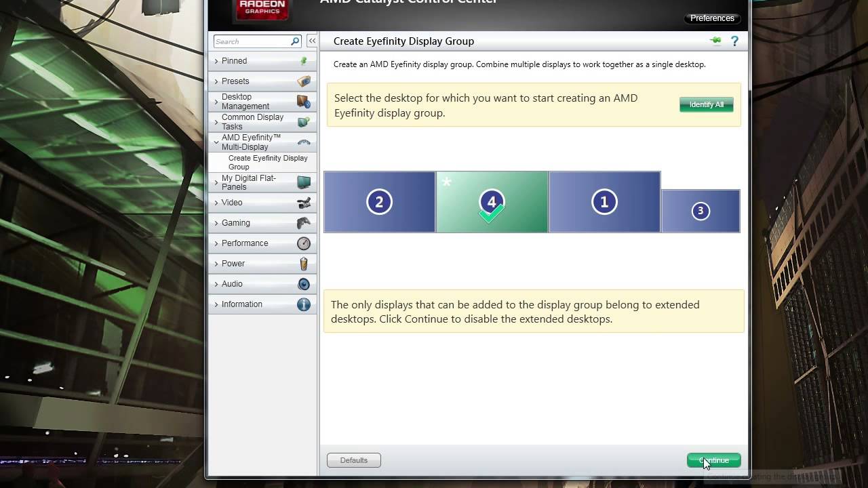
Task: Select Create Eyefinity Display Group item
Action: click(x=268, y=163)
